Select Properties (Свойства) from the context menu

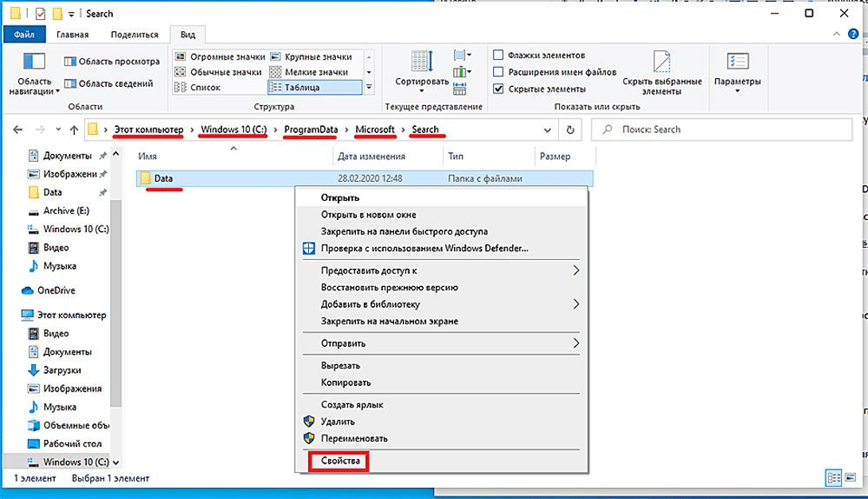[x=340, y=462]
